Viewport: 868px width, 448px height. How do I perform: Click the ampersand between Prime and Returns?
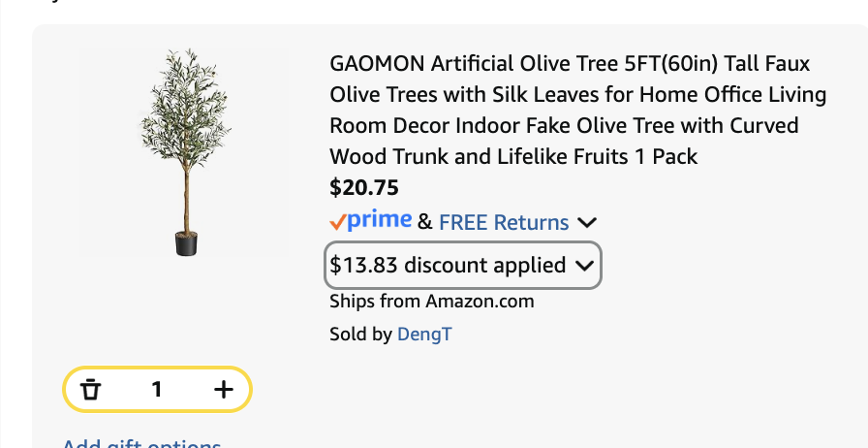[425, 223]
